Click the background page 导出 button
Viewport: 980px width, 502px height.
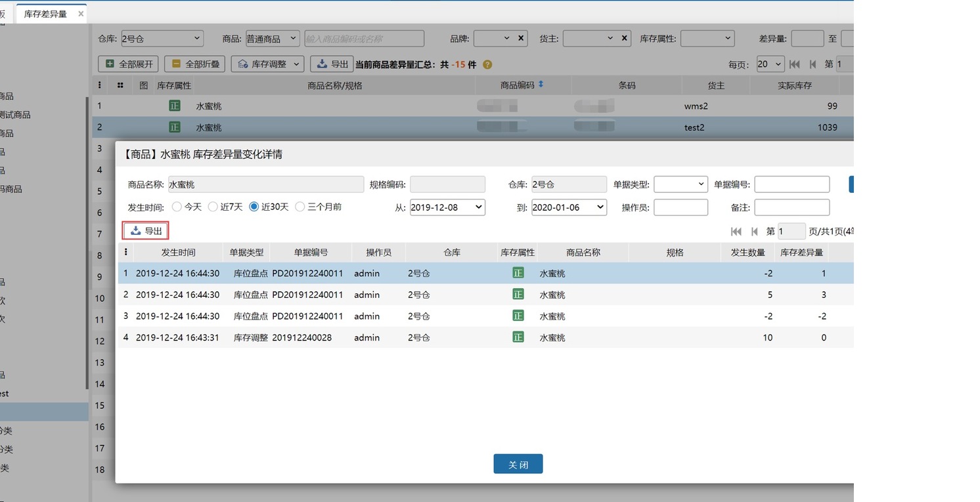click(x=332, y=64)
